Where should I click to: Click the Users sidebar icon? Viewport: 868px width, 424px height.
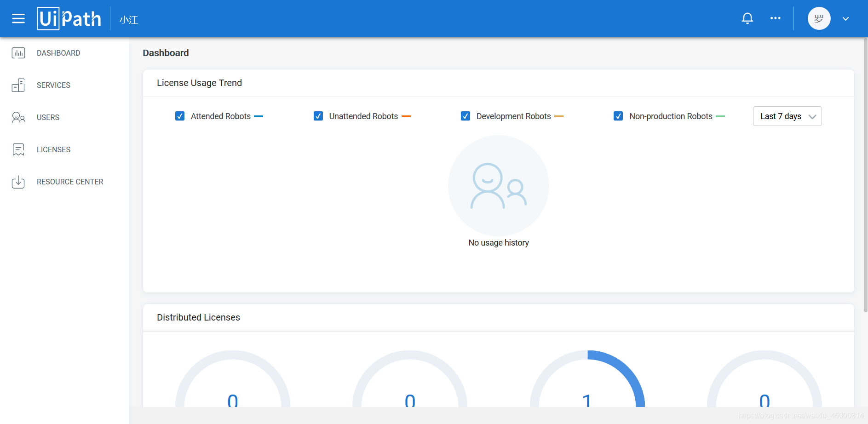[x=18, y=117]
